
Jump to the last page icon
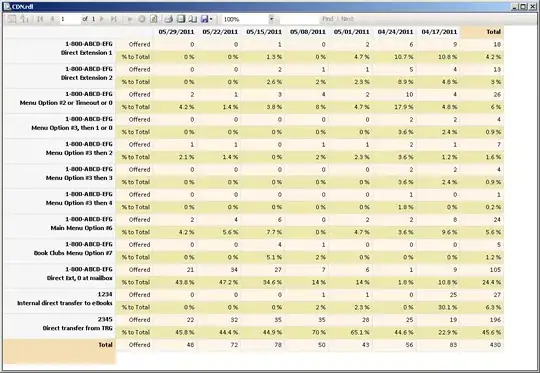pos(113,19)
